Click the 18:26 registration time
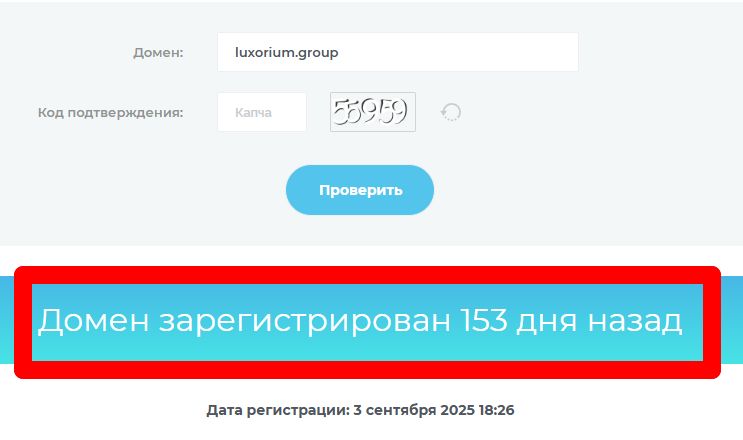This screenshot has width=743, height=440. click(x=497, y=410)
